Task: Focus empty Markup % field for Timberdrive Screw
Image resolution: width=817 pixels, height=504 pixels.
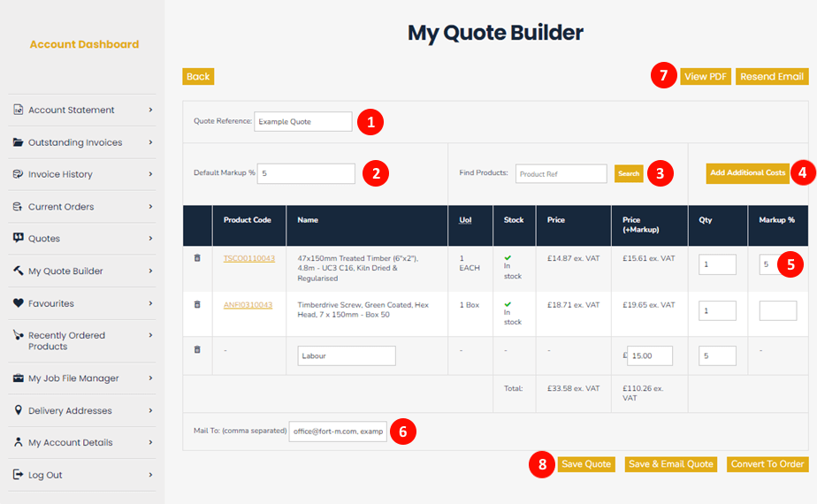Action: tap(778, 310)
